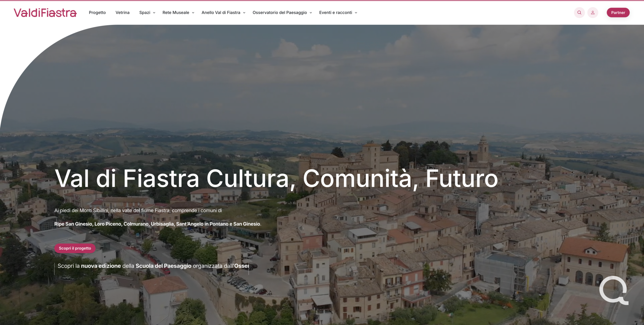The height and width of the screenshot is (325, 644).
Task: Click the search magnifier icon in header
Action: tap(579, 13)
